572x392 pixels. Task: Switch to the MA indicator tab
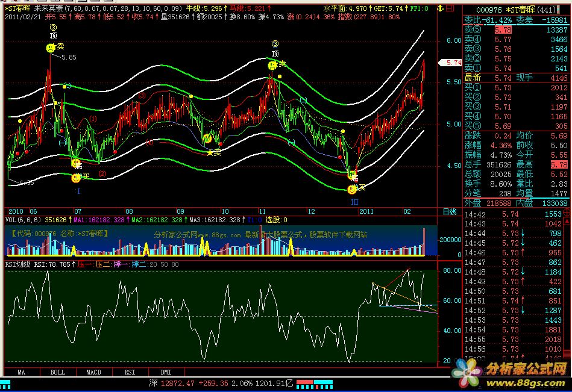click(22, 372)
